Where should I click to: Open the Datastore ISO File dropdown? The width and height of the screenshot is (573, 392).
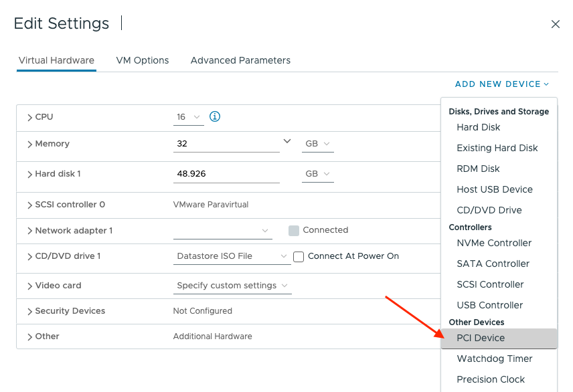232,256
